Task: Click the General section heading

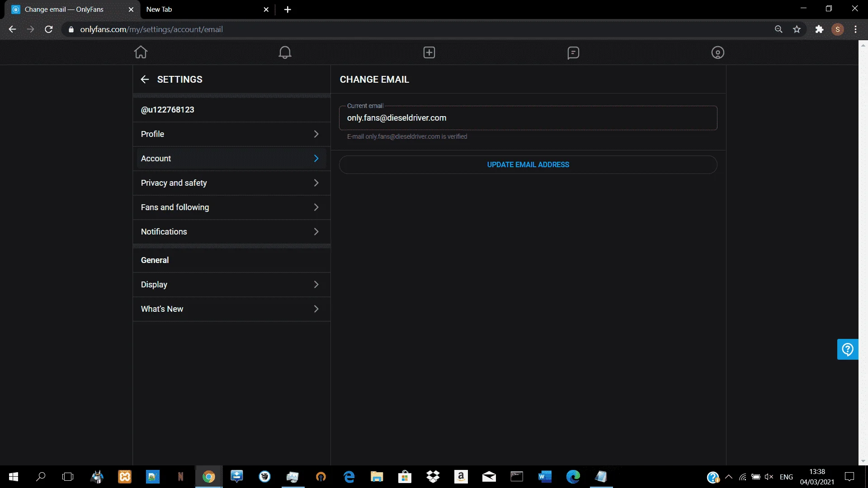Action: click(x=155, y=260)
